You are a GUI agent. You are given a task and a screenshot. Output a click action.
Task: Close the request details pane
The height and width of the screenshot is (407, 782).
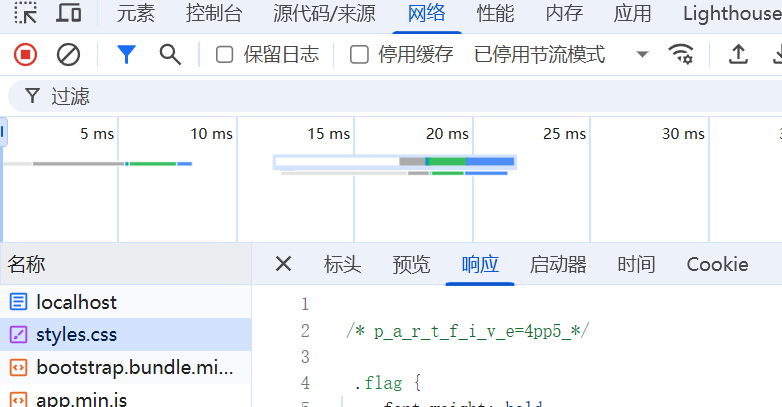point(283,264)
